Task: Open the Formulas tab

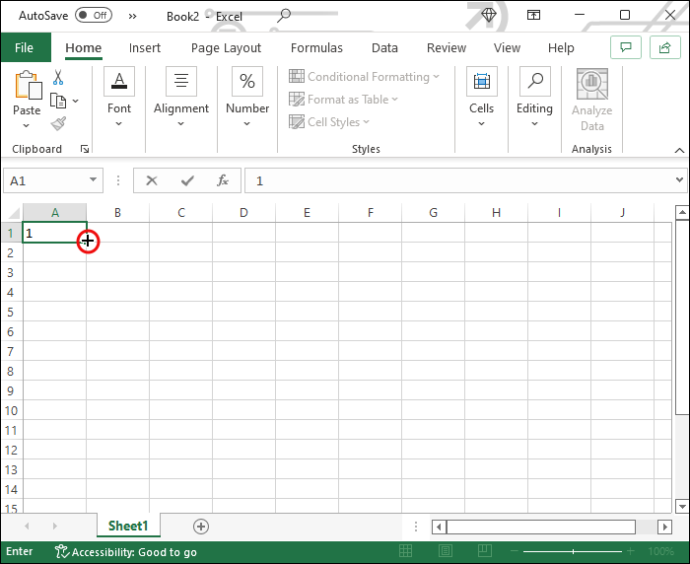Action: tap(316, 48)
